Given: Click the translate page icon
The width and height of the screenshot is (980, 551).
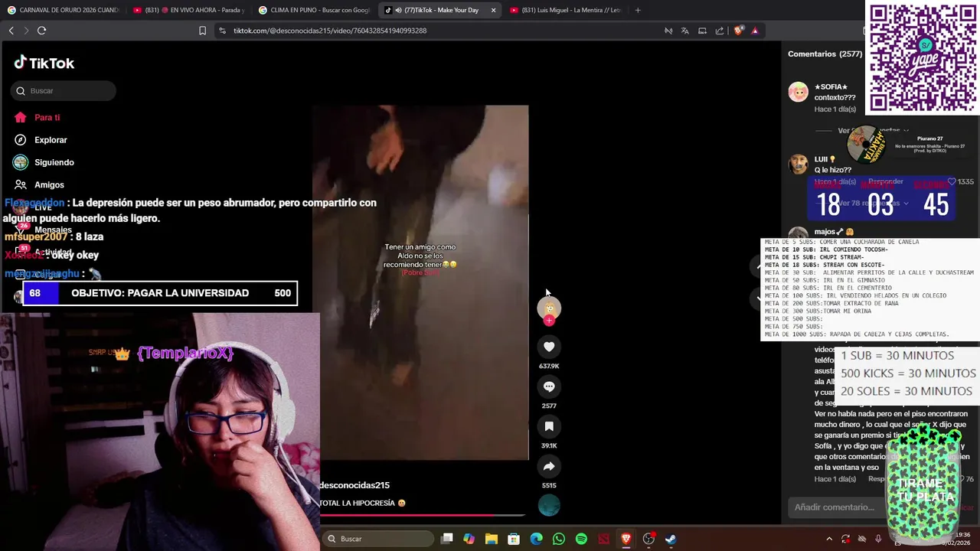Looking at the screenshot, I should point(684,31).
